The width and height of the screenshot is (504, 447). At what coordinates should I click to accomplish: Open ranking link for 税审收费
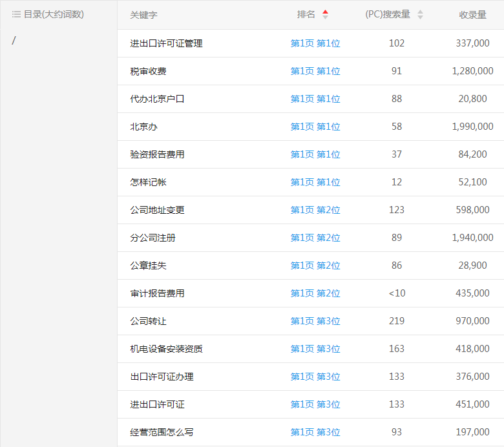tap(315, 71)
